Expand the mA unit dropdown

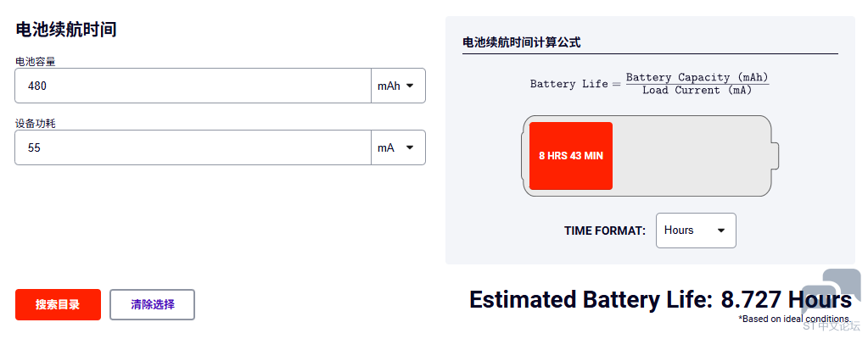[x=398, y=147]
